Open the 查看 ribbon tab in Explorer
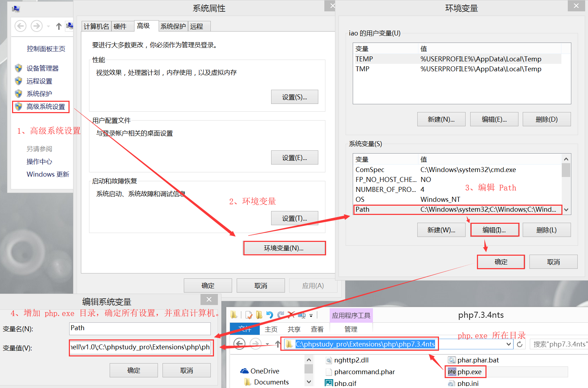 tap(317, 329)
